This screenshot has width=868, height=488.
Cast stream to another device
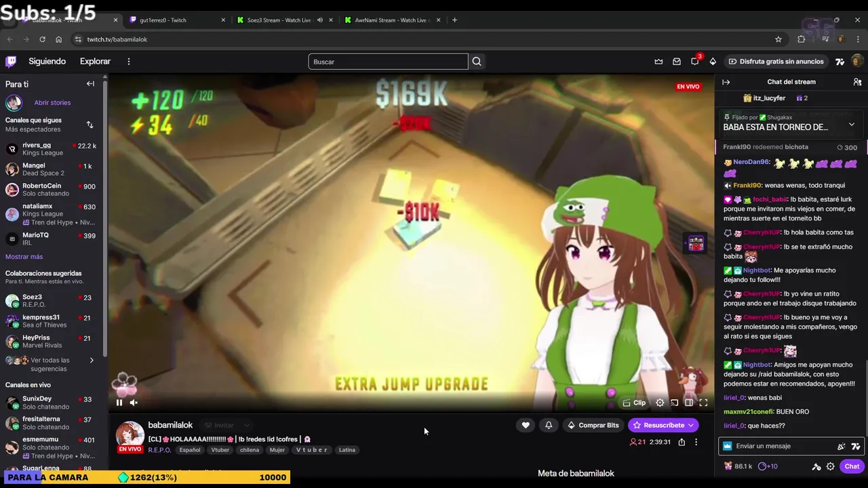point(674,403)
